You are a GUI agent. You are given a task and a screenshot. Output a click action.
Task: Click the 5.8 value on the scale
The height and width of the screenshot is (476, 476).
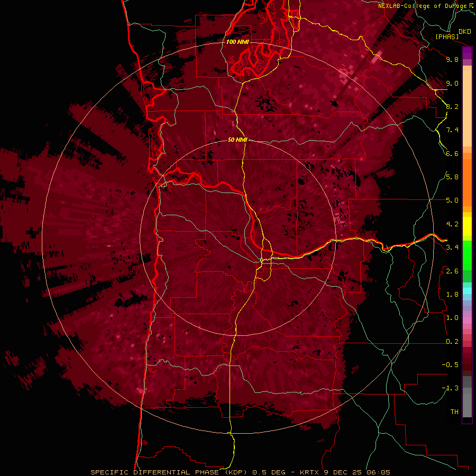coord(452,177)
